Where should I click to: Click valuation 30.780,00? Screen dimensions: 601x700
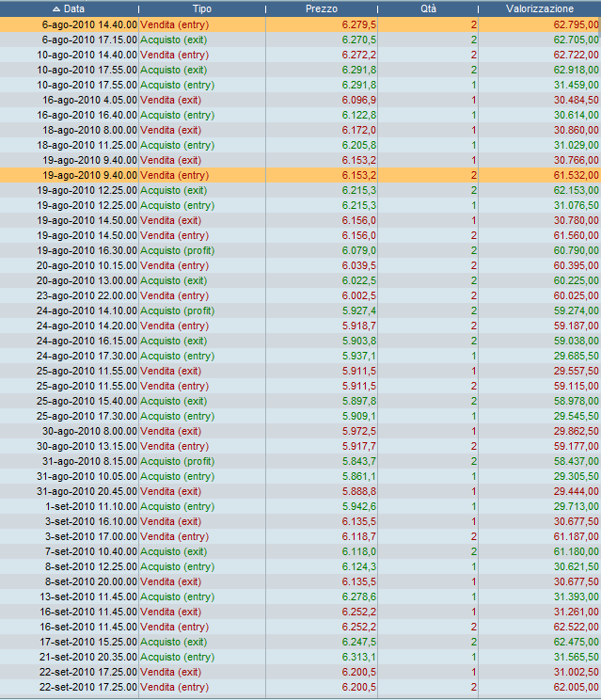(576, 220)
